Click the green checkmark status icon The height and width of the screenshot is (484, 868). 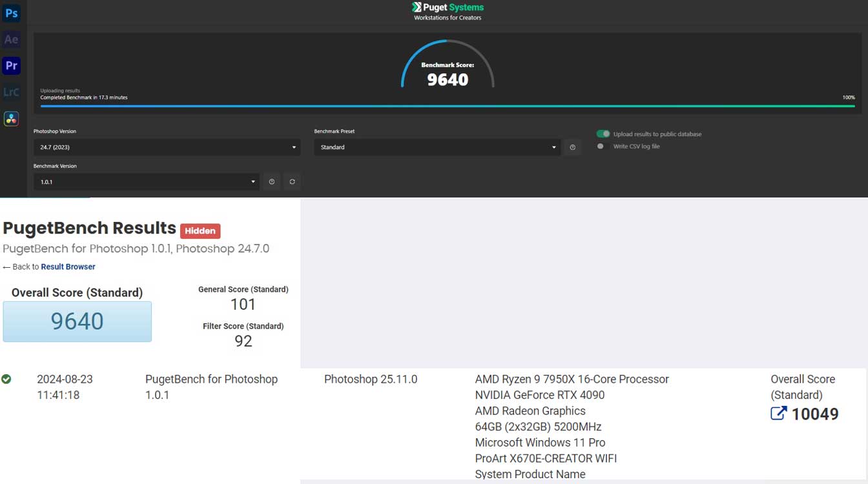pos(6,379)
